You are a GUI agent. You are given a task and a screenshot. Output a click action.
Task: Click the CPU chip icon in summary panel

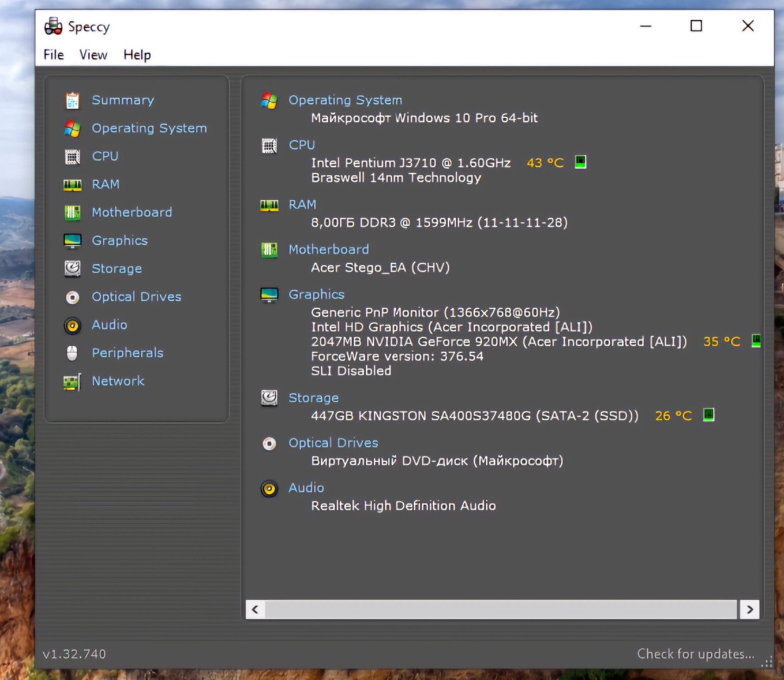[x=269, y=146]
